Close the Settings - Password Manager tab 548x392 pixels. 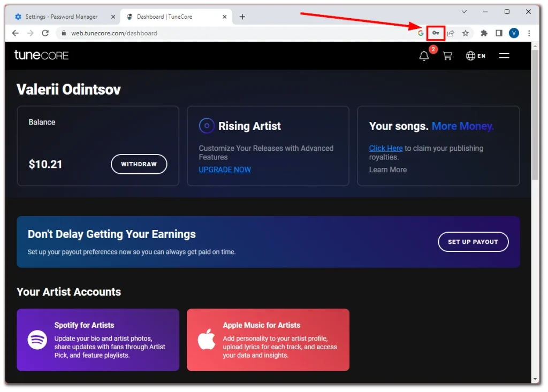pos(113,17)
